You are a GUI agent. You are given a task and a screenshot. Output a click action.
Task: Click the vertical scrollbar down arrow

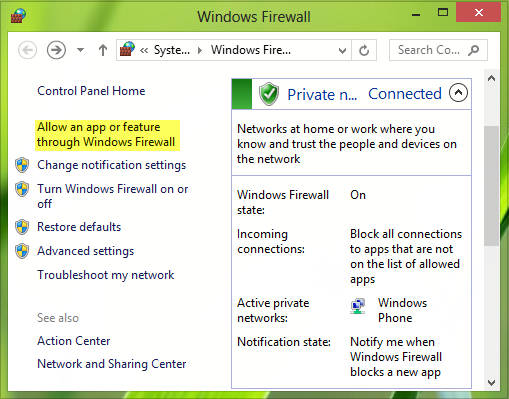[491, 382]
